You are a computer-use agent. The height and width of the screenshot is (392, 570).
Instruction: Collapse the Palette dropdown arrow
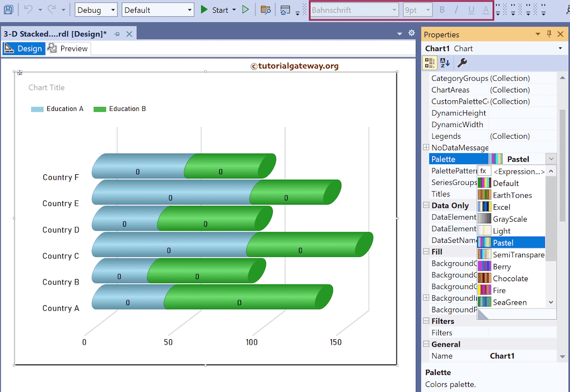(x=551, y=159)
